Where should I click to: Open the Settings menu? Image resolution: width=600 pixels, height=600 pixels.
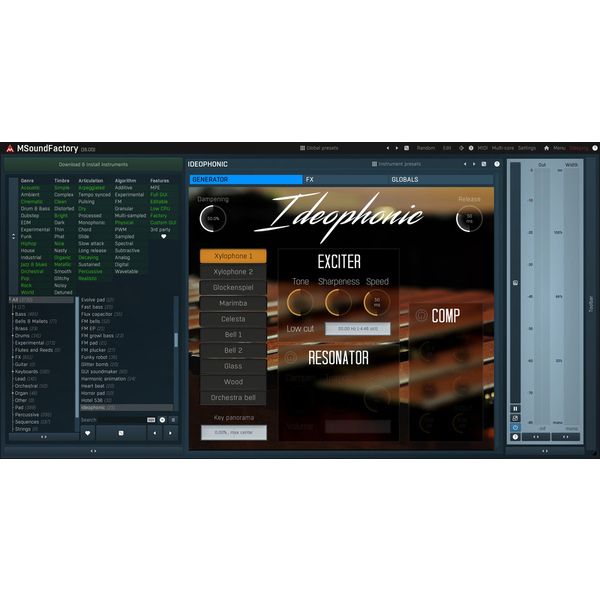pyautogui.click(x=527, y=148)
